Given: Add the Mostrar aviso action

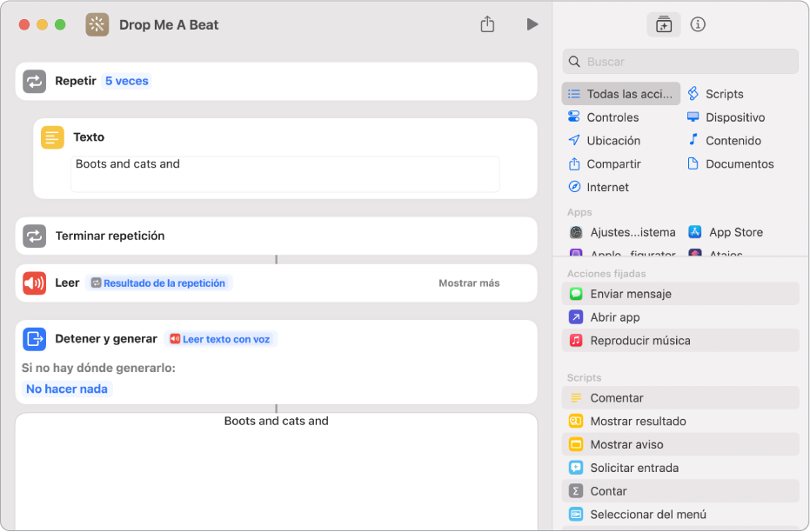Looking at the screenshot, I should (x=680, y=444).
